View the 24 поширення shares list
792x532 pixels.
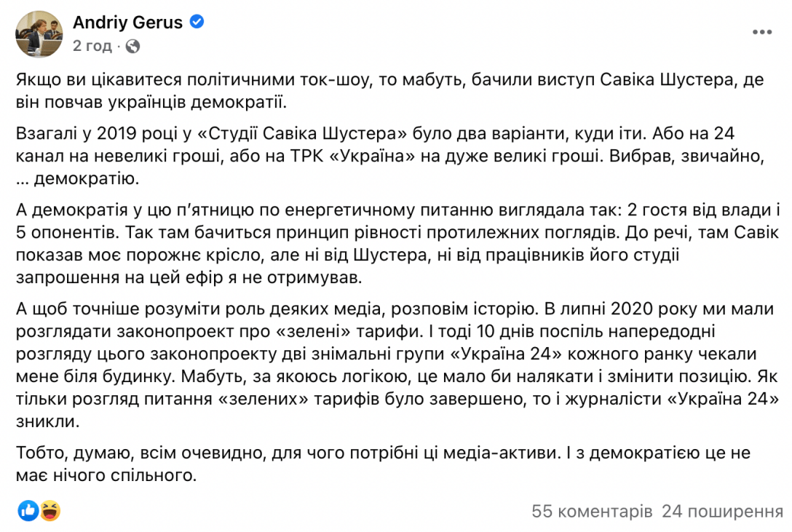[716, 511]
